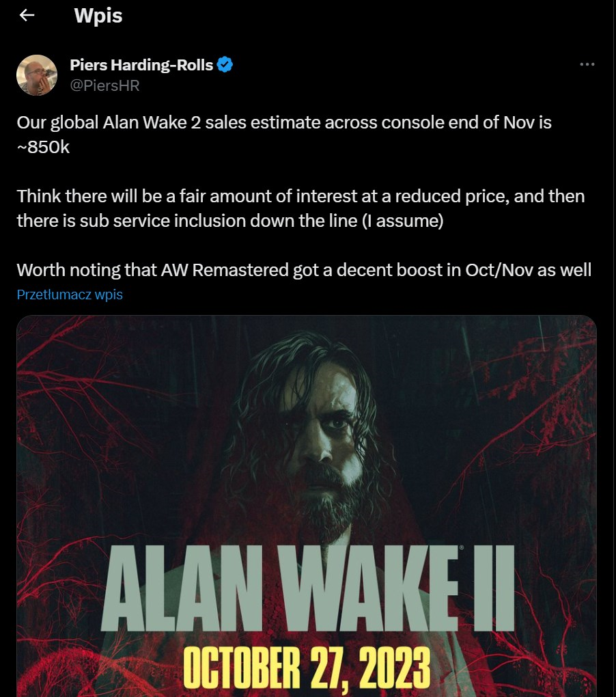Click the OCTOBER 27, 2023 date text
616x697 pixels.
[307, 667]
